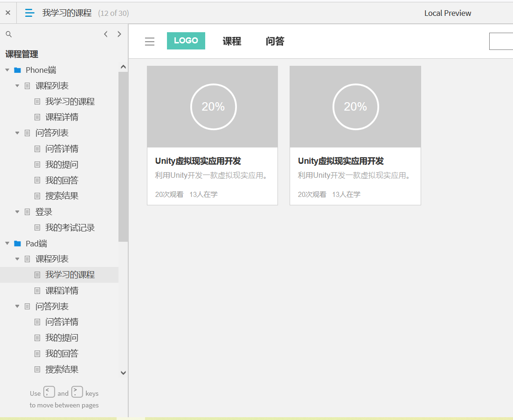Screen dimensions: 513x420
Task: Collapse 问答列表 arrow under Pad端
Action: 17,307
